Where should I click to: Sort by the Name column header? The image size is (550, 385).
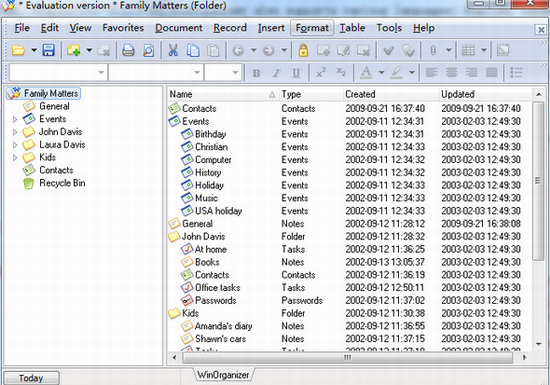point(222,94)
